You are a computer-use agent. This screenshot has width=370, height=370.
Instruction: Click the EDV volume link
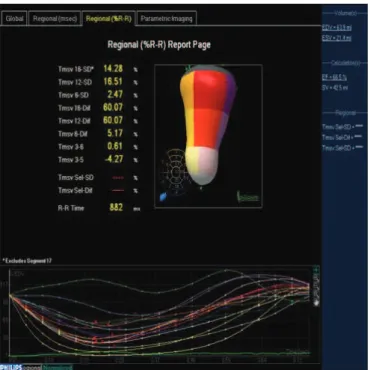[x=337, y=27]
